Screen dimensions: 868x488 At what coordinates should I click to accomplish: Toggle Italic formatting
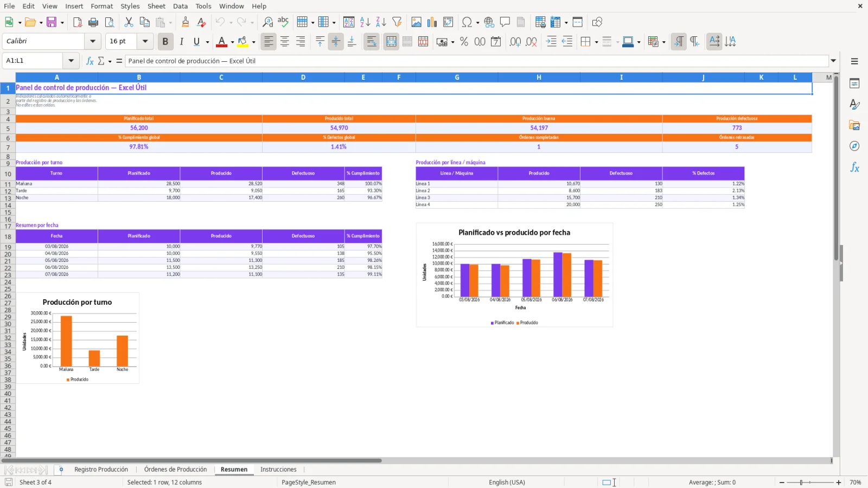point(181,42)
